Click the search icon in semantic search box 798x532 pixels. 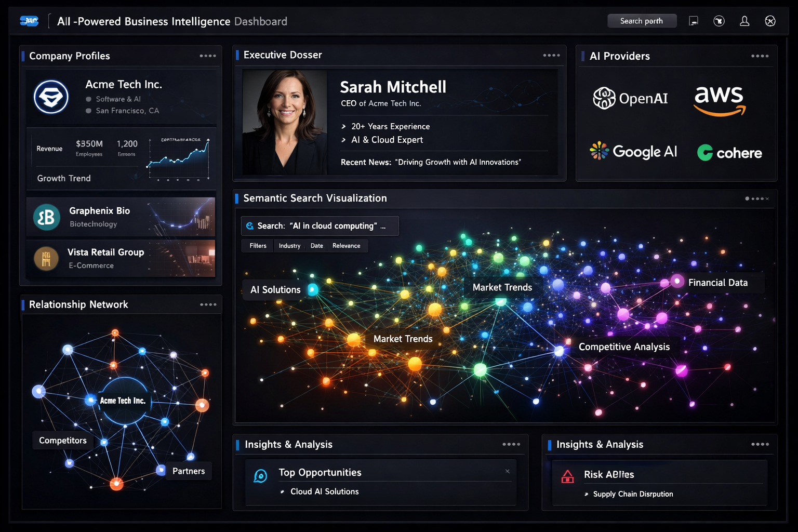click(x=250, y=226)
